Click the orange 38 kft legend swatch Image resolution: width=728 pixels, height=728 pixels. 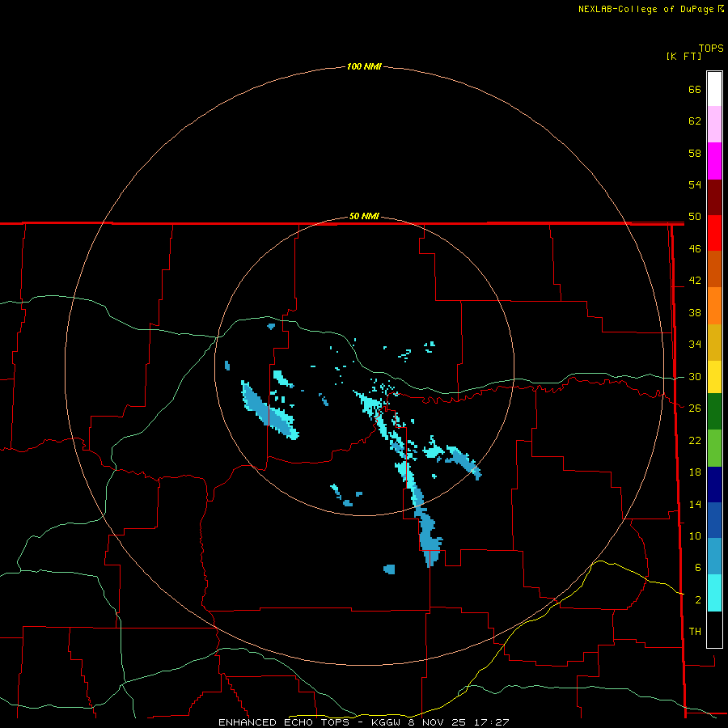click(x=714, y=306)
